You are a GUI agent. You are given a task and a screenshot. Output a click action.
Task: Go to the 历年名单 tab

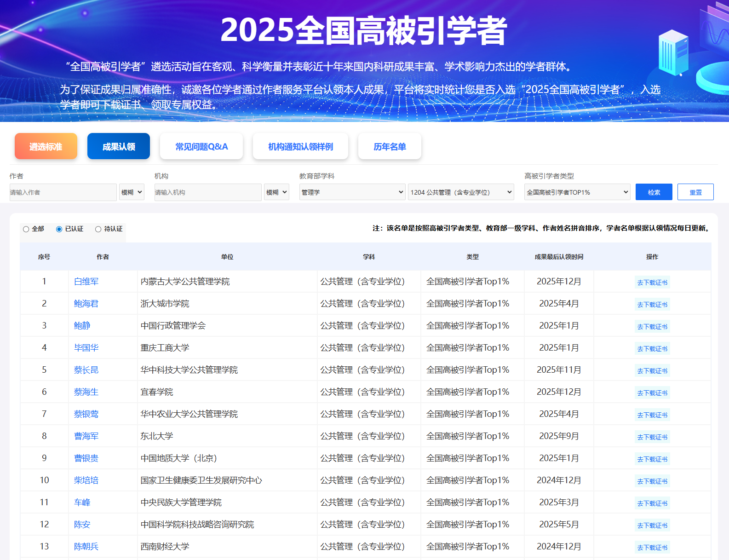point(390,146)
